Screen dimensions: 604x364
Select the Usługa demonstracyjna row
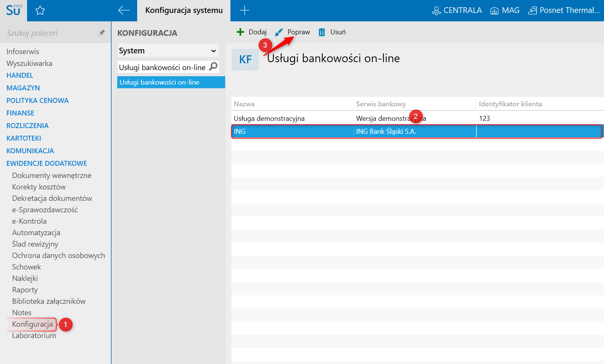click(417, 119)
